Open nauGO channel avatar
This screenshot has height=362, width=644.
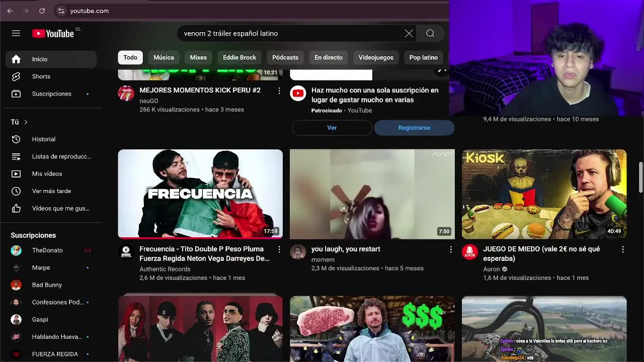[126, 94]
